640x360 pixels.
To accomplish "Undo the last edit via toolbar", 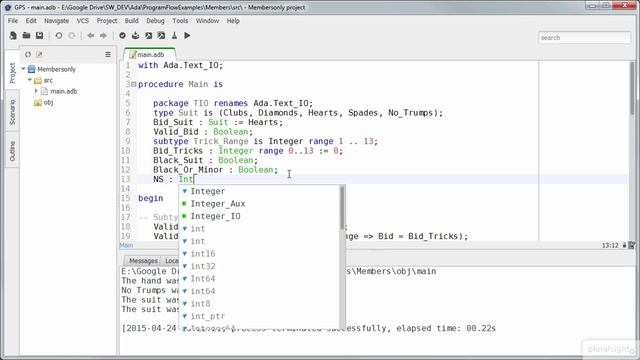I will click(x=58, y=36).
